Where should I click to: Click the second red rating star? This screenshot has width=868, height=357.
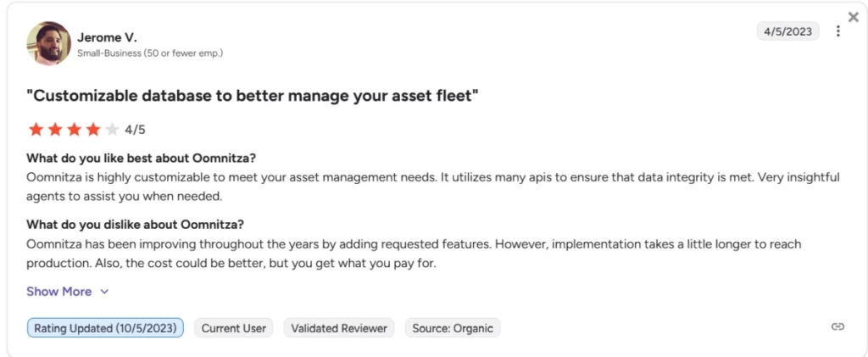click(54, 130)
